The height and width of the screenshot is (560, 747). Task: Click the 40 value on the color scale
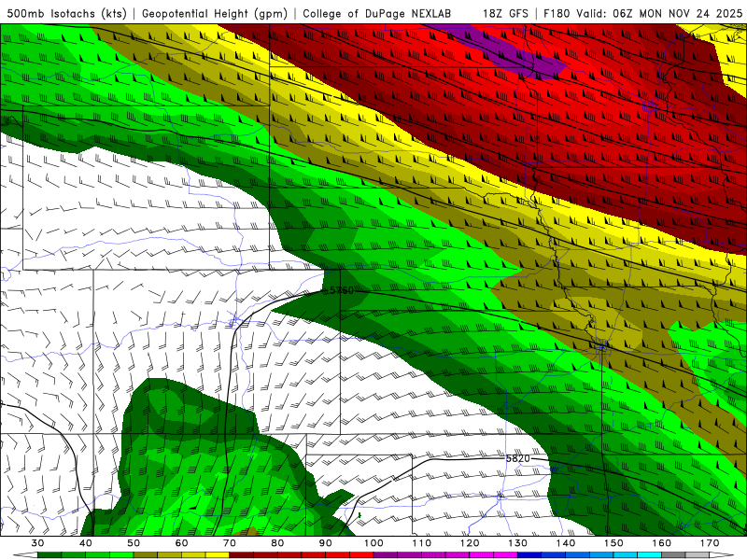tap(86, 543)
